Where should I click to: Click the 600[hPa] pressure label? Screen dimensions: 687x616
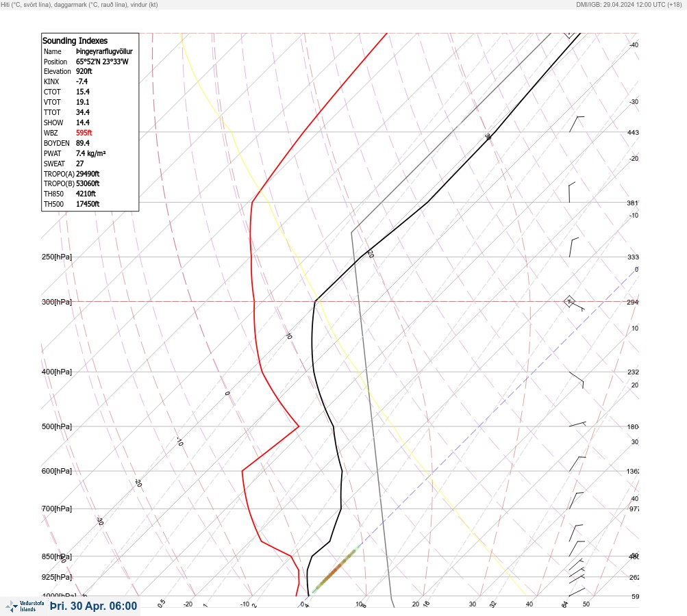(57, 471)
